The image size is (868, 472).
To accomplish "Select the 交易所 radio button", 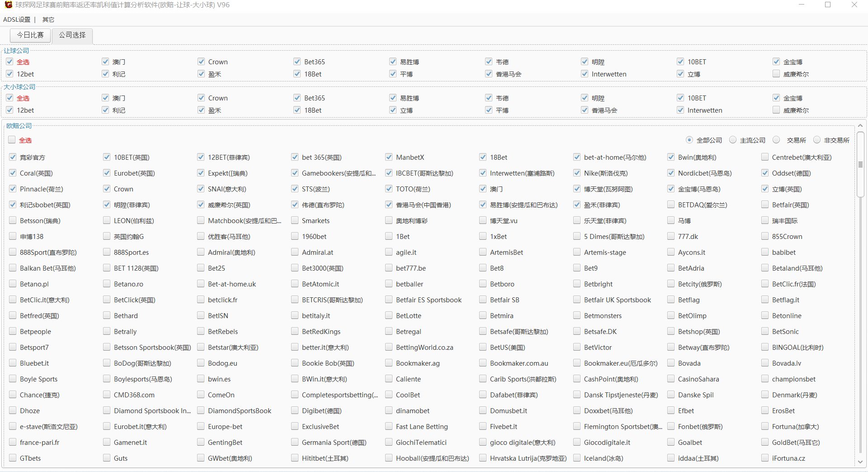I will point(776,140).
